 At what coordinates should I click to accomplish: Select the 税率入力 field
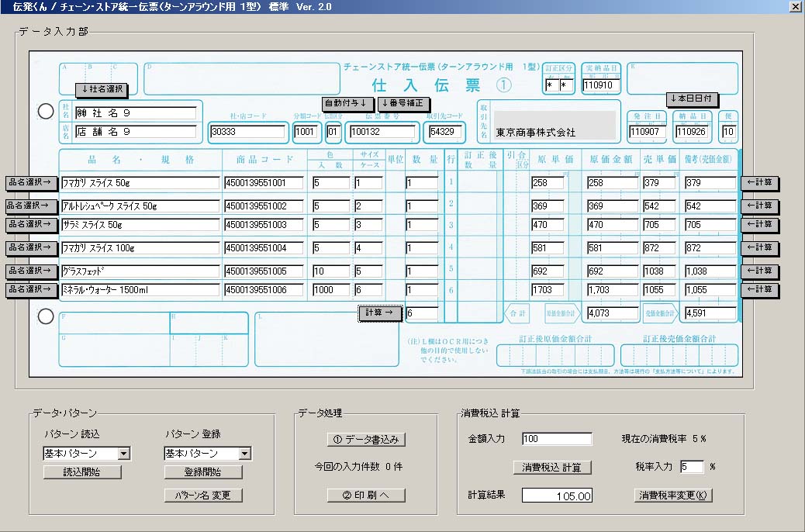click(x=691, y=467)
